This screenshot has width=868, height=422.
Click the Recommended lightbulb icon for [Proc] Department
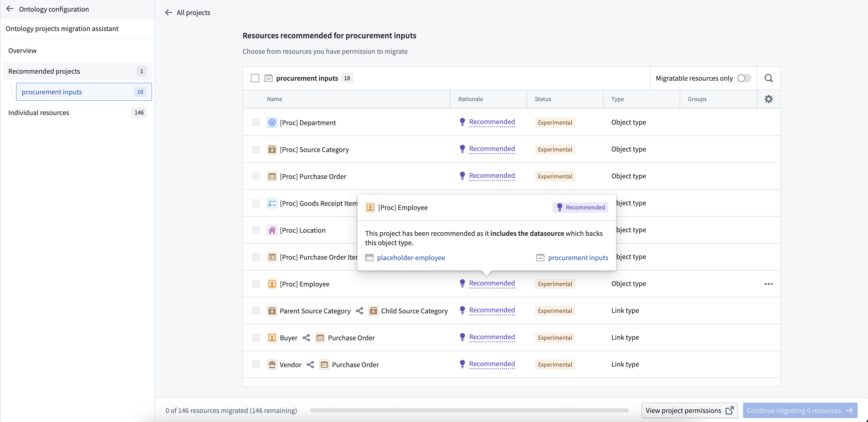pos(462,122)
